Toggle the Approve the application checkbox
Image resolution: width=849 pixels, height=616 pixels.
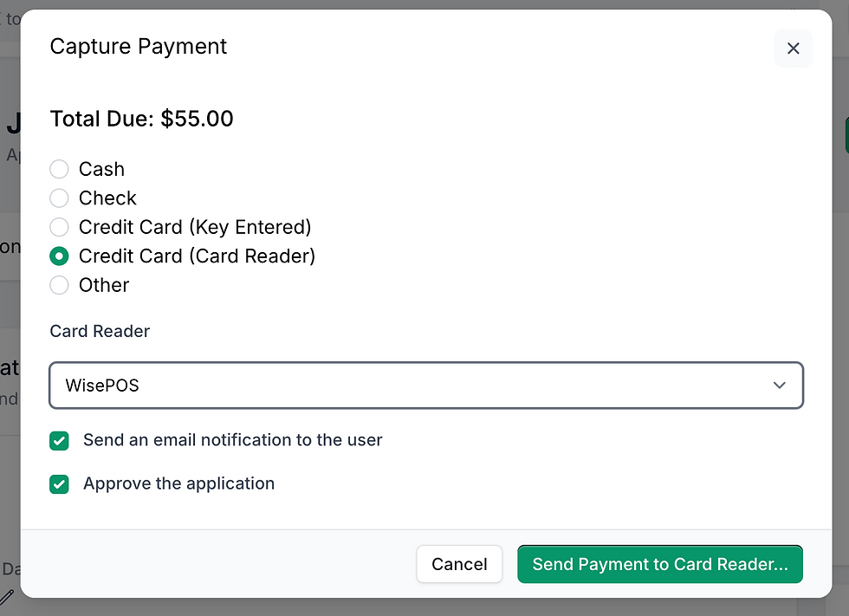tap(59, 484)
